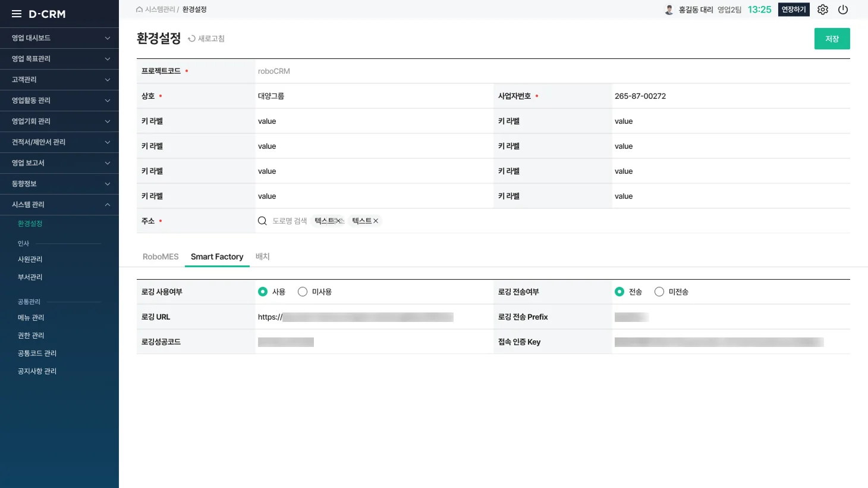Open the hamburger menu next to D-CRM
Screen dimensions: 868x488
(x=17, y=14)
